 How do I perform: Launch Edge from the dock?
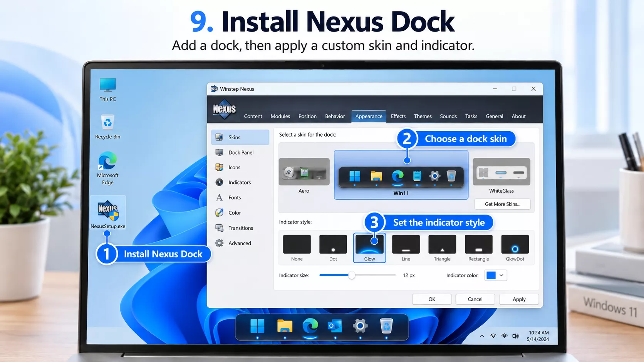tap(310, 326)
